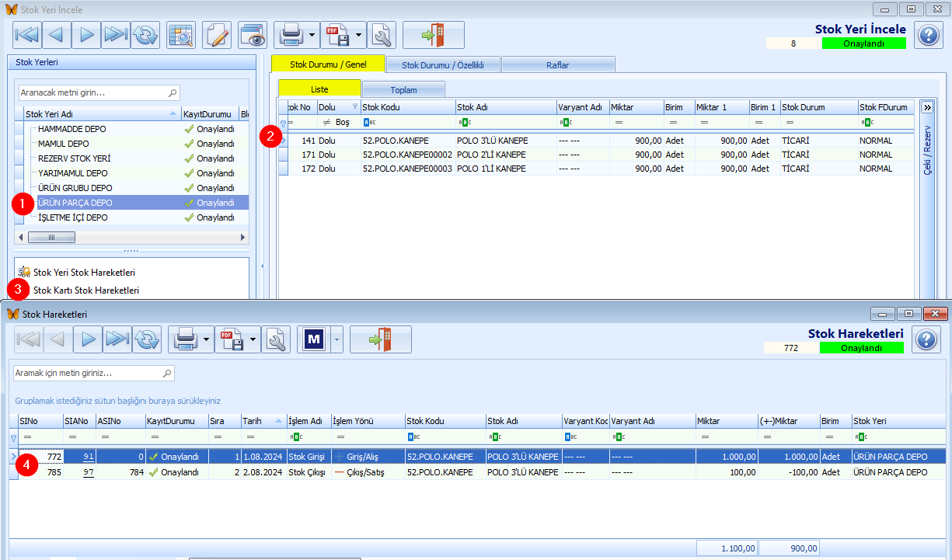Viewport: 952px width, 560px height.
Task: Focus the Stok Hareketleri search field
Action: pos(94,374)
